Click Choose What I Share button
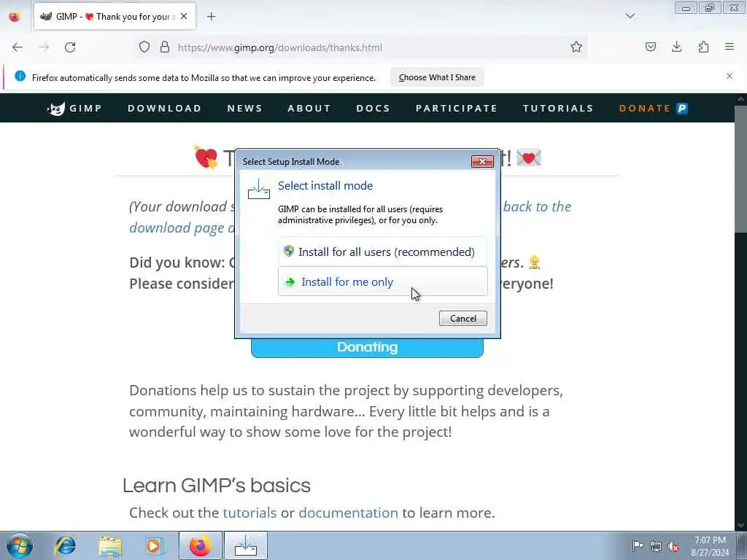Viewport: 747px width, 560px height. pyautogui.click(x=437, y=77)
